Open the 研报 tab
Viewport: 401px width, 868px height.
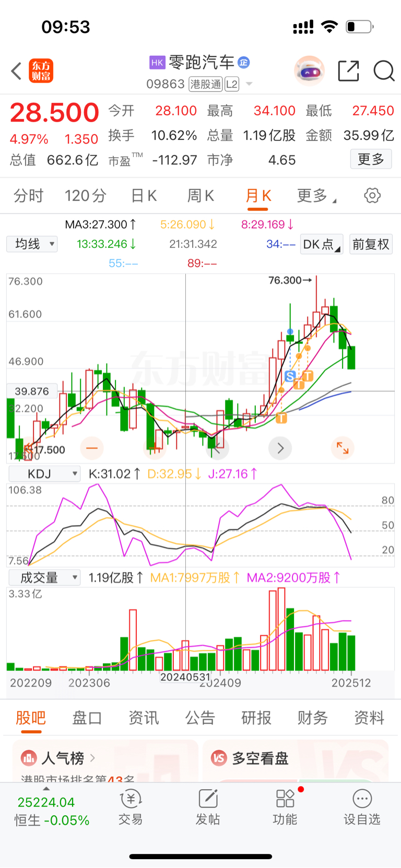point(256,718)
